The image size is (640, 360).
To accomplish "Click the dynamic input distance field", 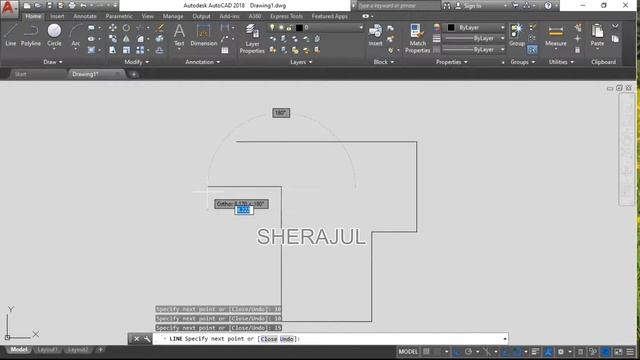I will click(244, 210).
